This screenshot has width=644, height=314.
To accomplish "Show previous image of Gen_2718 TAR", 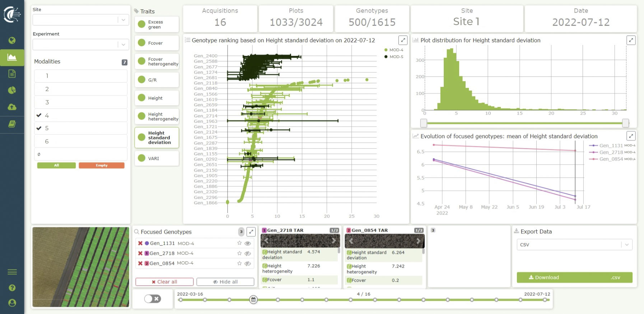I will (266, 240).
